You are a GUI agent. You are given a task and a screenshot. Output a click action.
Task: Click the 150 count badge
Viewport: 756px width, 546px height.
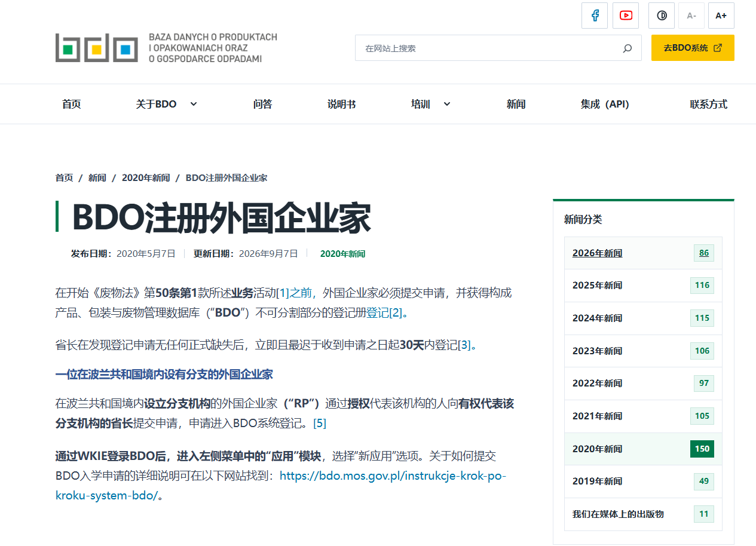pos(702,449)
